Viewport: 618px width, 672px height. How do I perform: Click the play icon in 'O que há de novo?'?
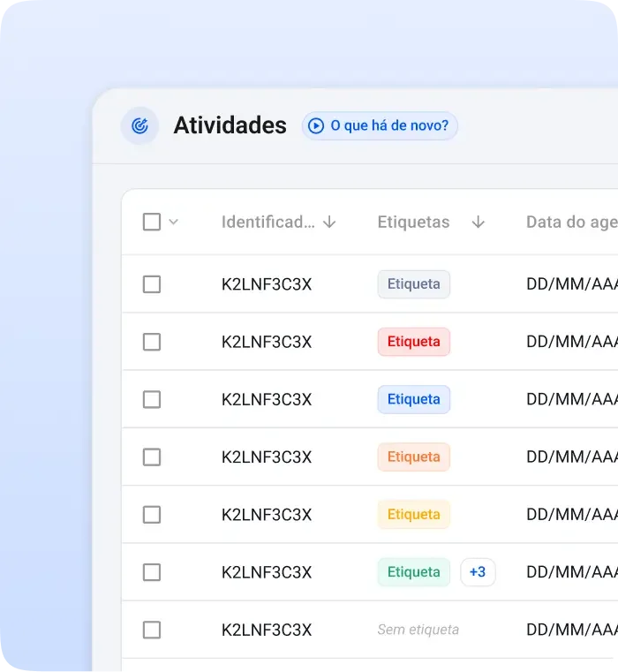click(316, 125)
